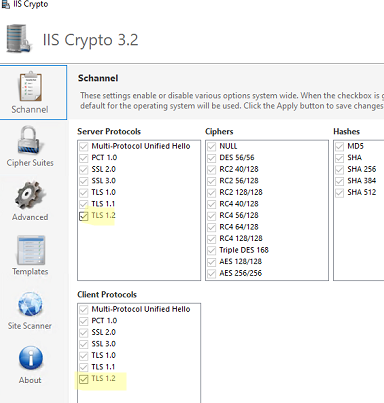This screenshot has height=403, width=384.
Task: Toggle Client Protocols TLS 1.1 checkbox
Action: (84, 367)
